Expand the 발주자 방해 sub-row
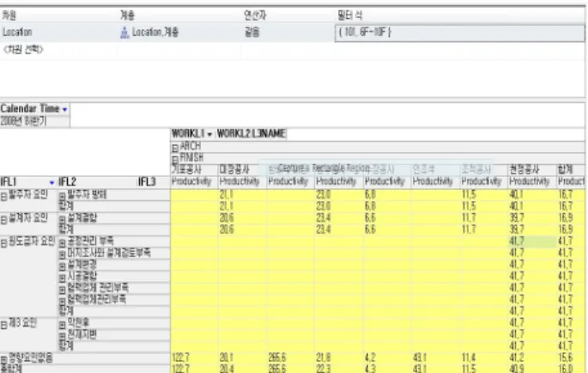588x373 pixels. coord(63,196)
